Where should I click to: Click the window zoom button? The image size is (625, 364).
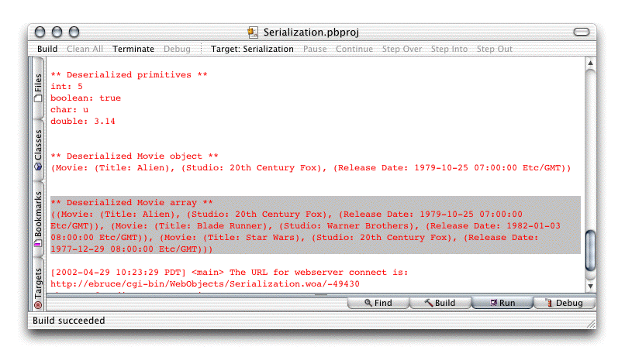pos(74,32)
